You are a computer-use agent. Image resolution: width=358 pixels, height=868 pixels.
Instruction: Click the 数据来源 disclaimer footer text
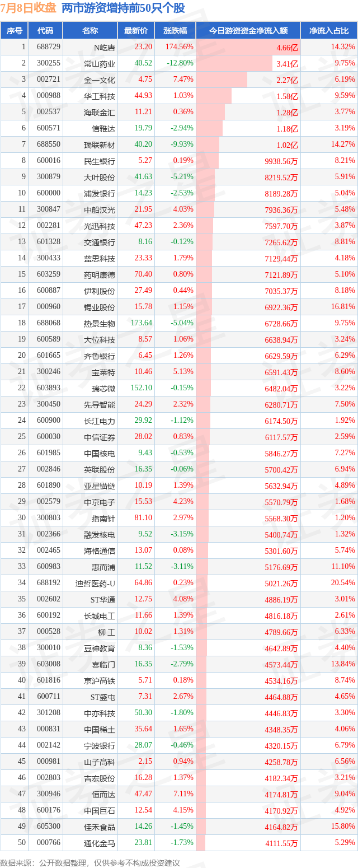click(90, 862)
